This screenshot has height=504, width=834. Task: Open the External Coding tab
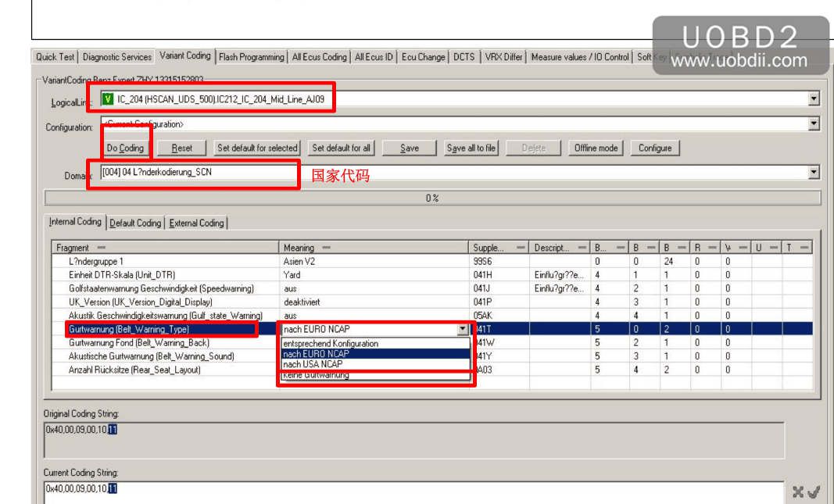196,223
